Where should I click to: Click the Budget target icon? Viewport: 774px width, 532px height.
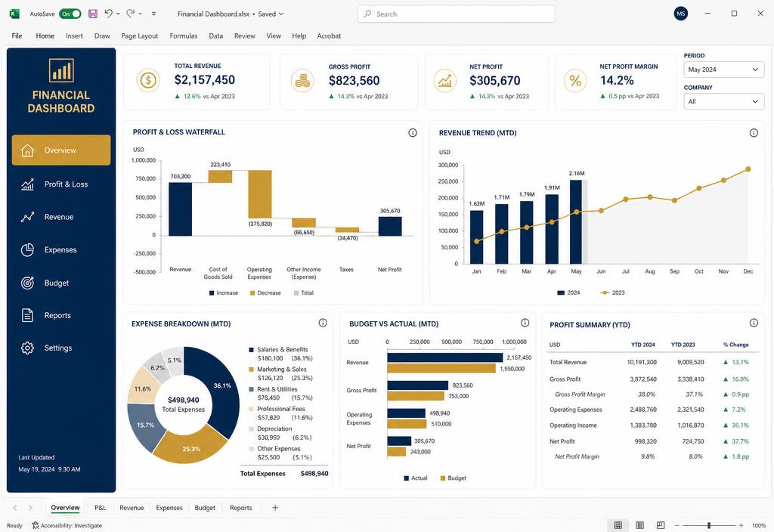click(x=28, y=283)
